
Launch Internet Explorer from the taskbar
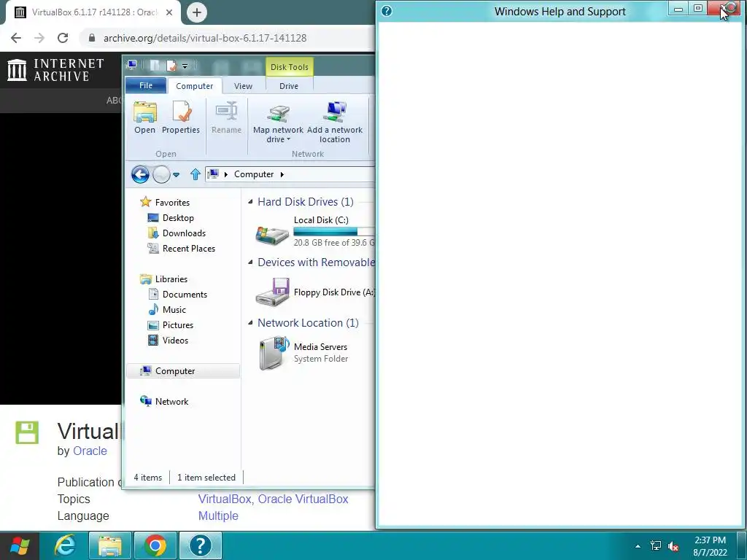click(x=64, y=545)
